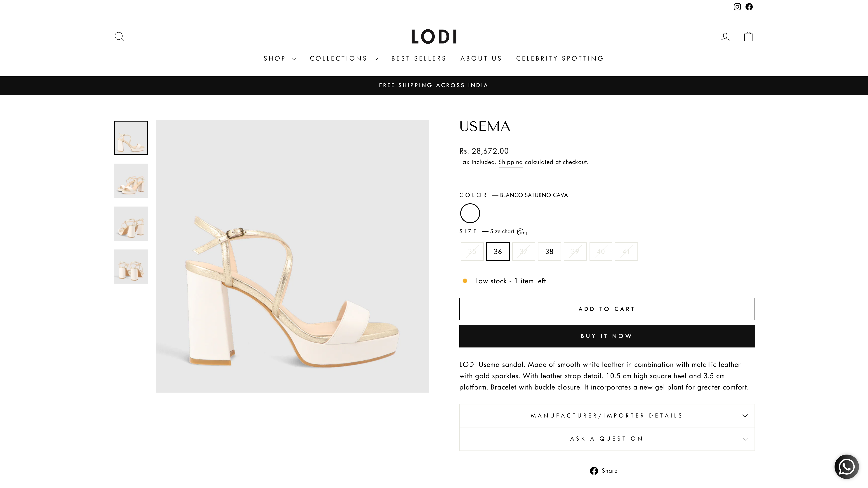This screenshot has width=868, height=488.
Task: Visit LODI's Instagram page
Action: click(737, 6)
